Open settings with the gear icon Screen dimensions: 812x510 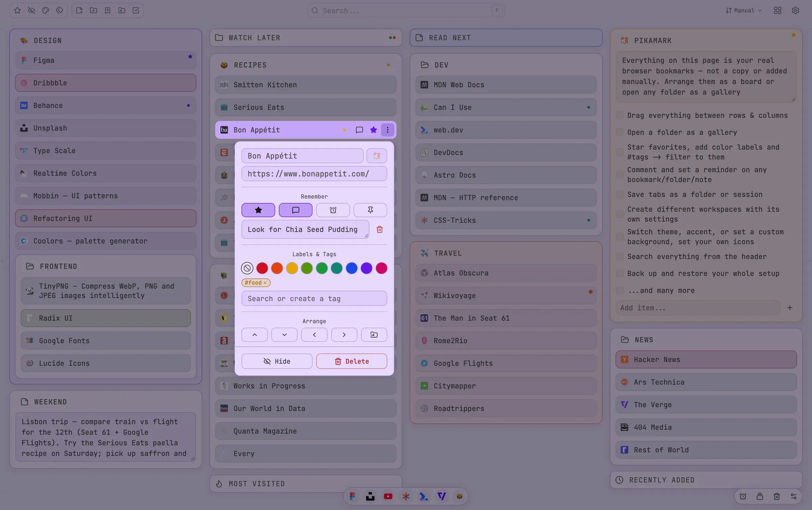(795, 10)
